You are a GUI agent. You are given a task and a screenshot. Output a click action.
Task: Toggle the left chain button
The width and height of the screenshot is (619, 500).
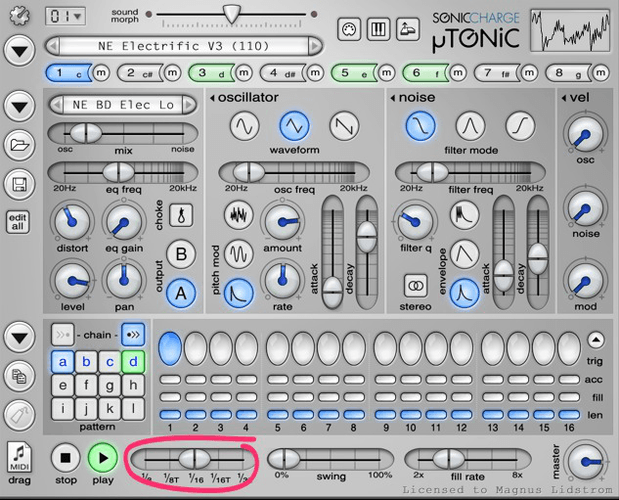(63, 335)
